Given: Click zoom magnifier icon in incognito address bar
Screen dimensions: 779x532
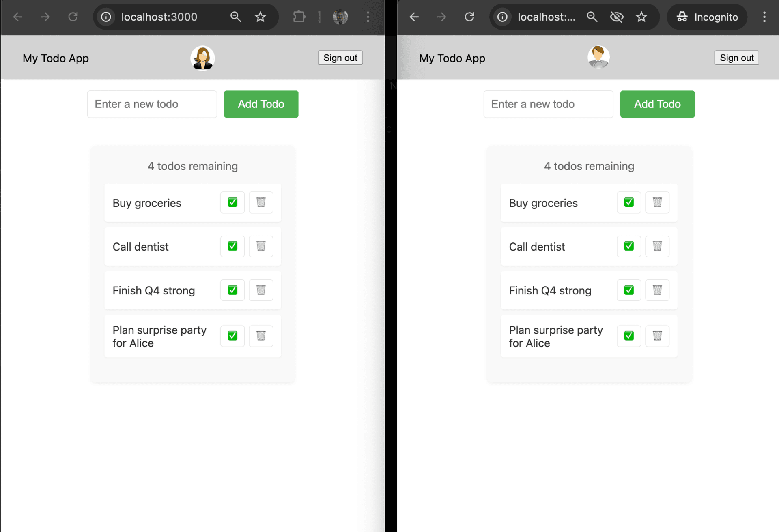Looking at the screenshot, I should 592,17.
